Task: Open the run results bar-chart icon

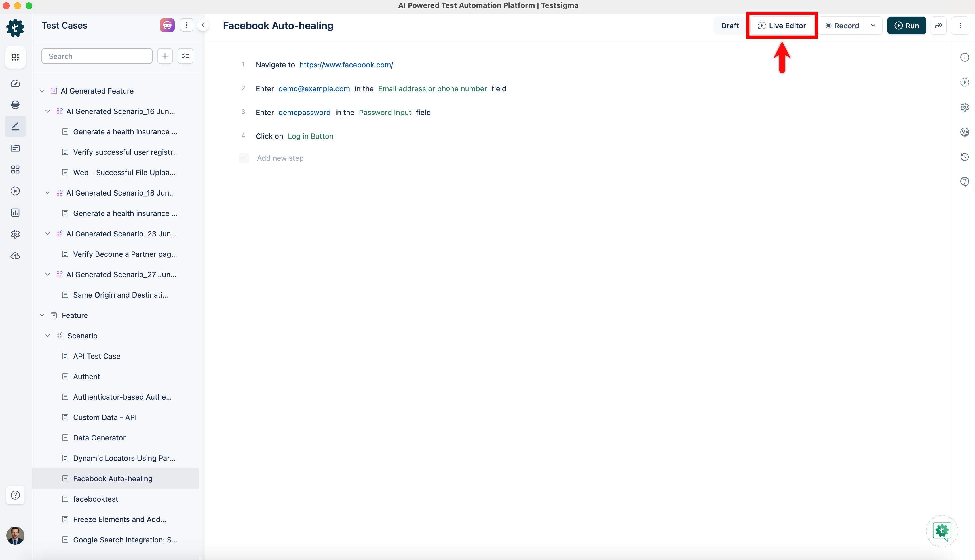Action: point(15,213)
